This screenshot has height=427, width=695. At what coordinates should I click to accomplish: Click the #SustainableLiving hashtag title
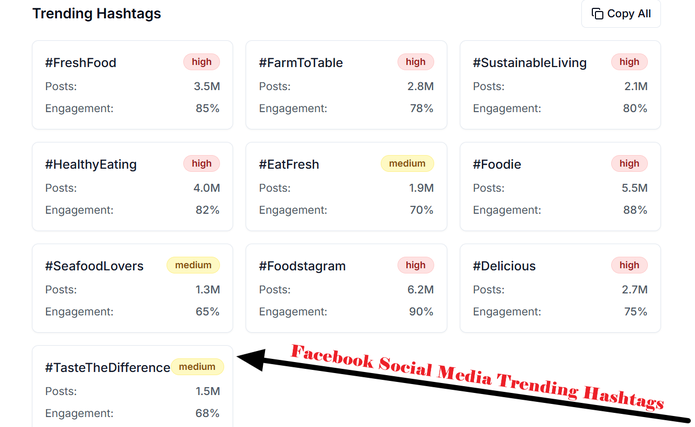pos(529,63)
